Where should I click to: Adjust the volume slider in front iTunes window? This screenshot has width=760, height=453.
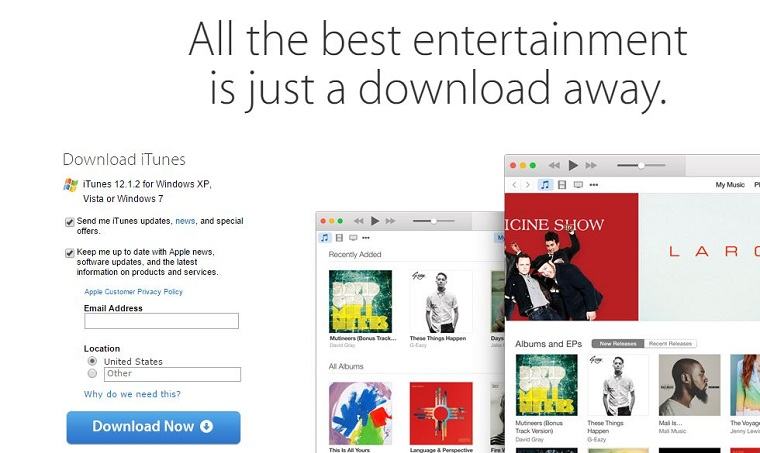click(641, 165)
